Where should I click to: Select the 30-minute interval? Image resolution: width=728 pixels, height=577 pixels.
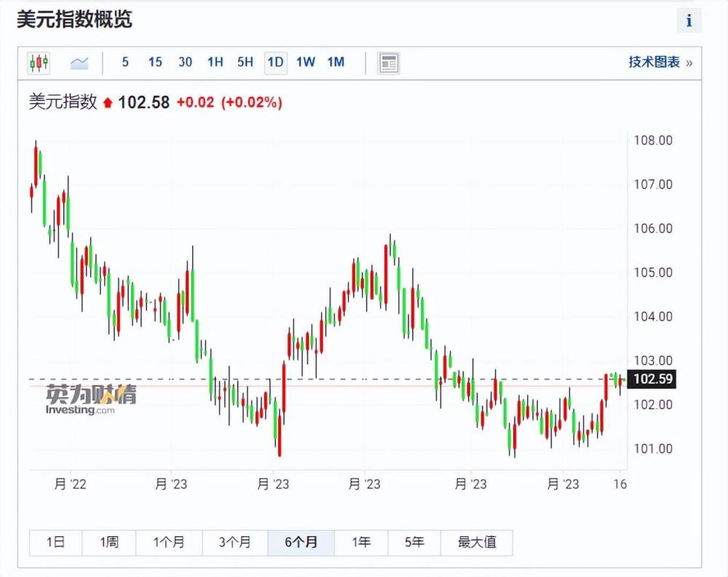185,63
